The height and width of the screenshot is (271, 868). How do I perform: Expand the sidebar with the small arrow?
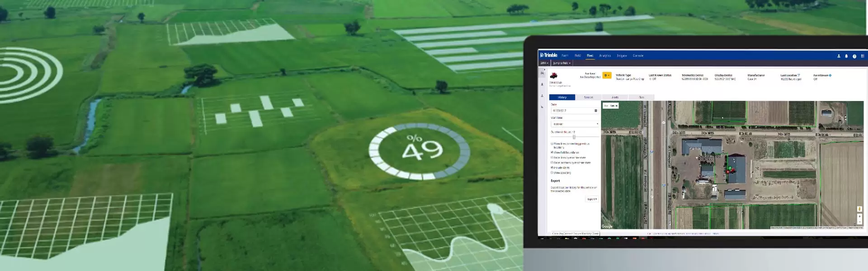pyautogui.click(x=545, y=70)
